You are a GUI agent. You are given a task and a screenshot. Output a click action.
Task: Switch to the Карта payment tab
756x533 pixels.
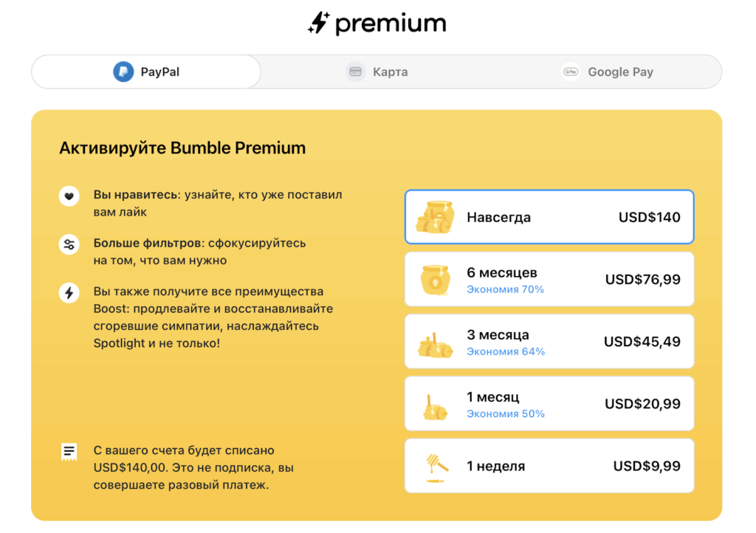point(377,72)
